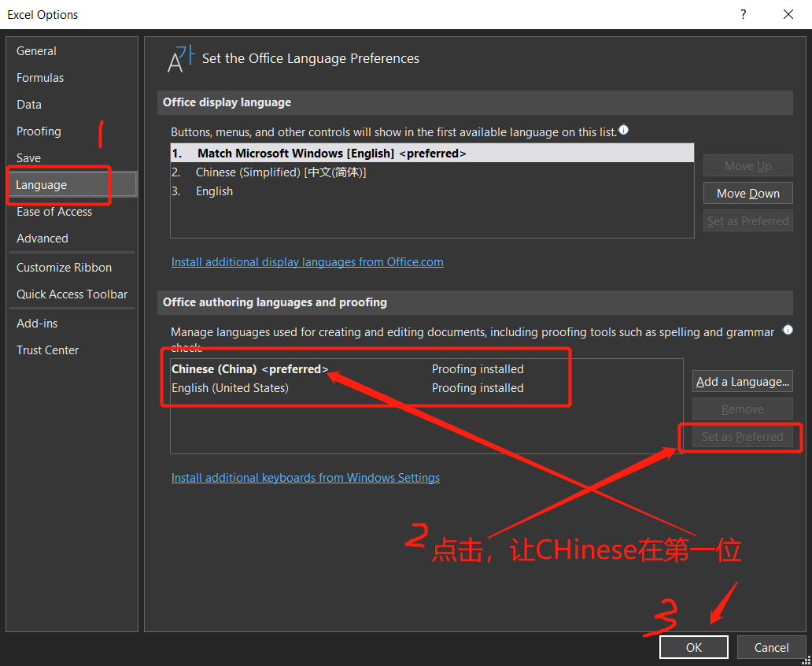This screenshot has width=812, height=666.
Task: Click Set as Preferred for display language
Action: [747, 220]
